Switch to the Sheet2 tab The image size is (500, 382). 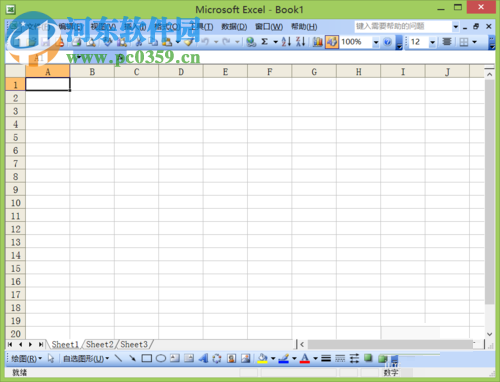tap(100, 344)
